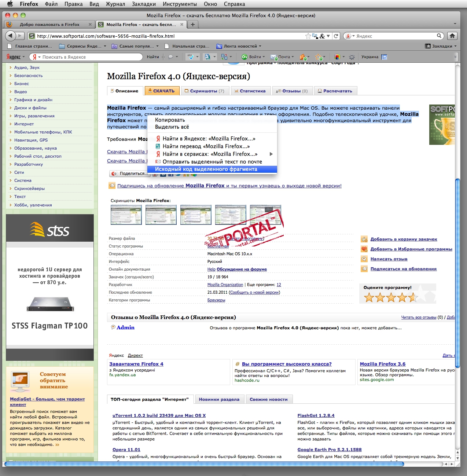Open the Отзывы (0) tab
Viewport: 467px width, 476px height.
(292, 91)
